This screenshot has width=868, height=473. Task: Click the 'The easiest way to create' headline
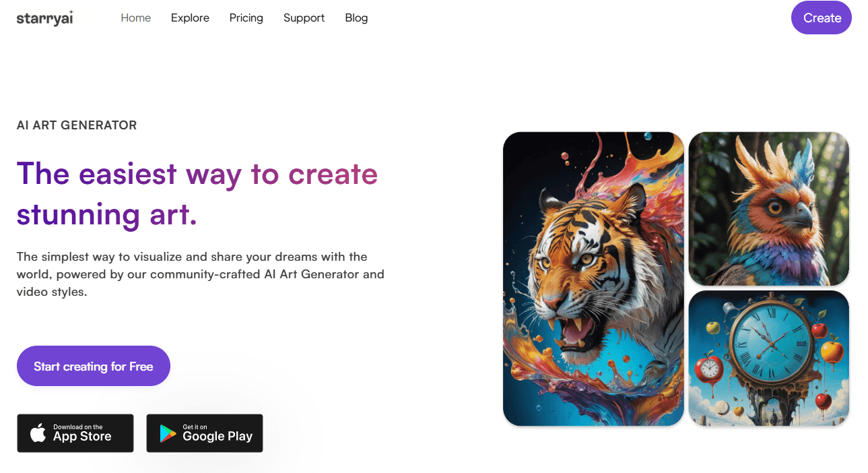tap(197, 174)
